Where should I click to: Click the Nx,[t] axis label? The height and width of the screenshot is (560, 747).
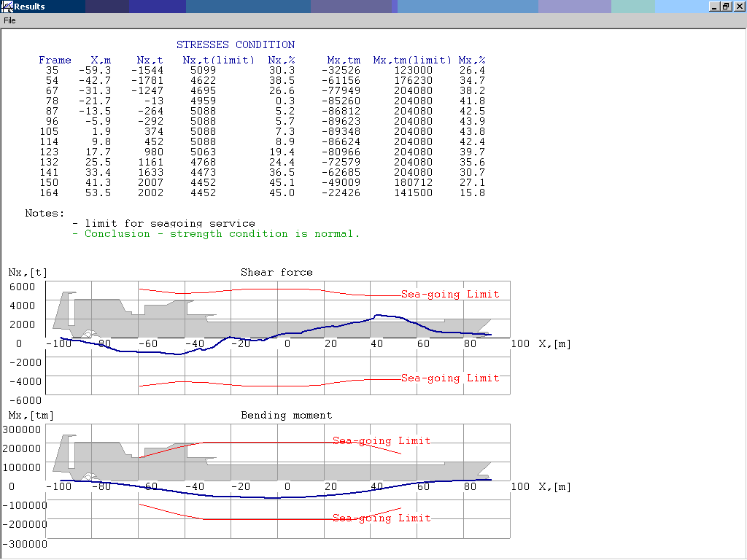(28, 273)
